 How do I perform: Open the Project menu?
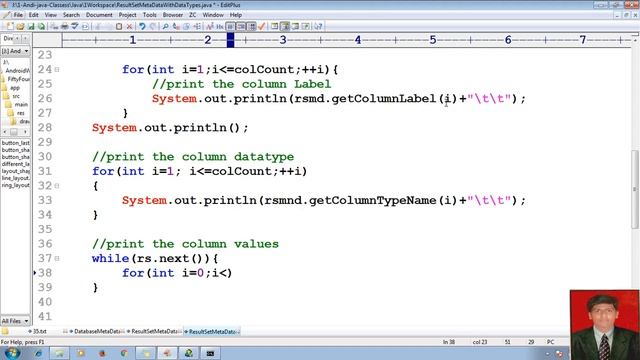(127, 15)
